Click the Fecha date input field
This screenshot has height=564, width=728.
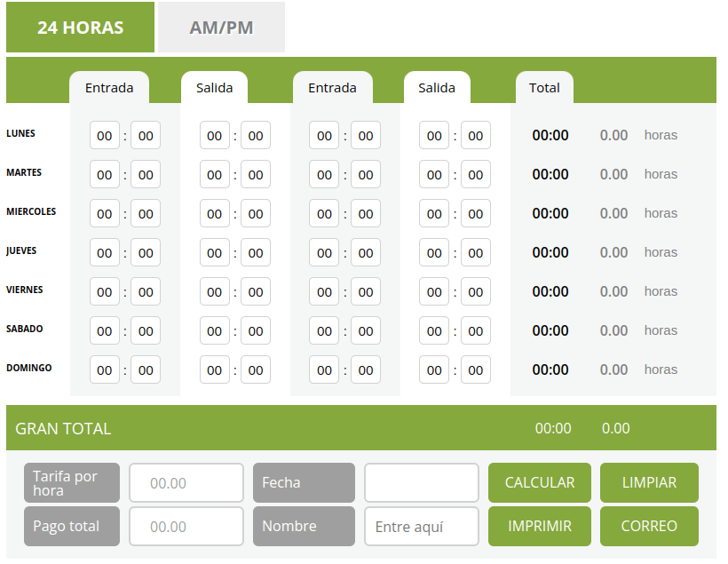tap(421, 482)
